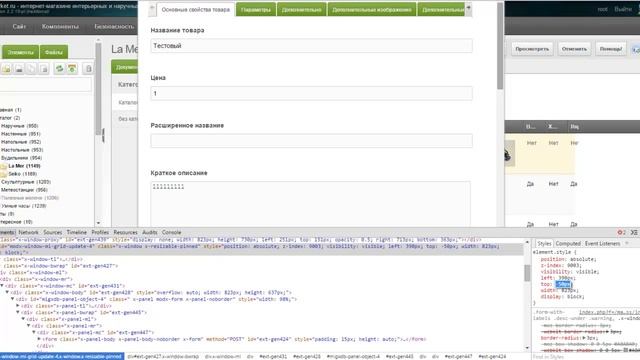Viewport: 640px width, 360px height.
Task: Open the Компоненты menu
Action: [60, 27]
